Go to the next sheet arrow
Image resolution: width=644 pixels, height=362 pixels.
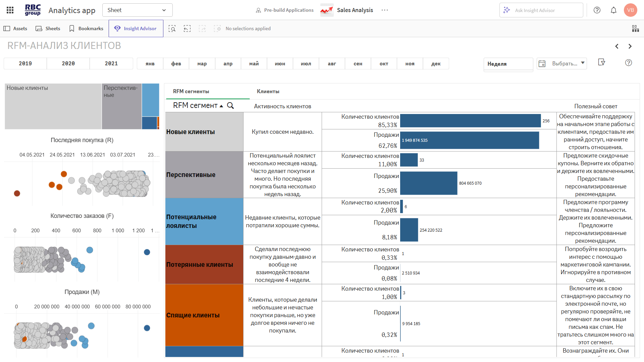click(x=630, y=46)
